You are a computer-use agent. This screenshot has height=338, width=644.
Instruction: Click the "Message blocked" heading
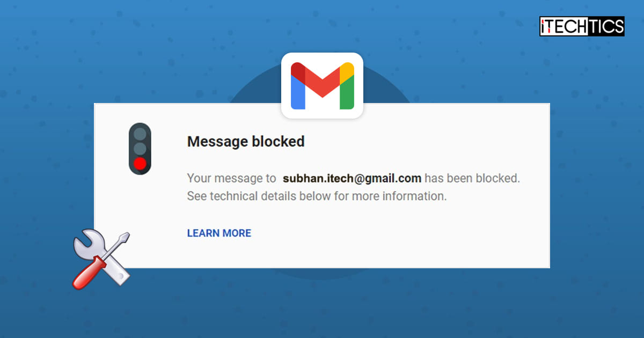tap(246, 142)
